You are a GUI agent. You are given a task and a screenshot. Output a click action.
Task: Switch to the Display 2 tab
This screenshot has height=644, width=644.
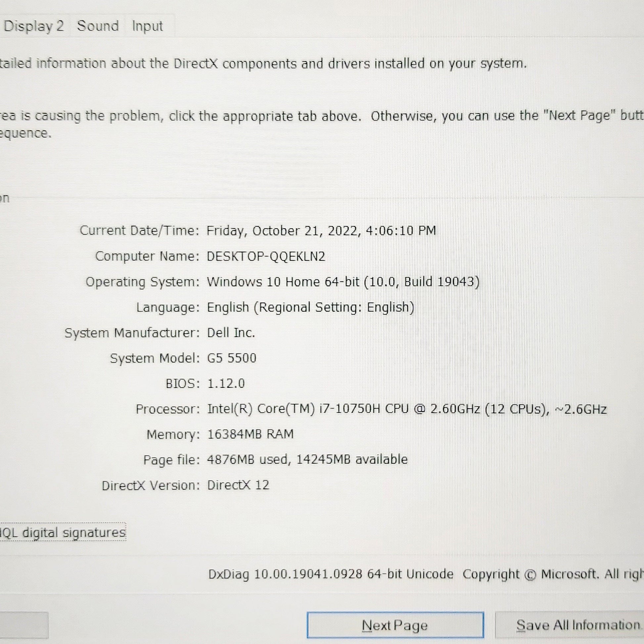tap(33, 26)
